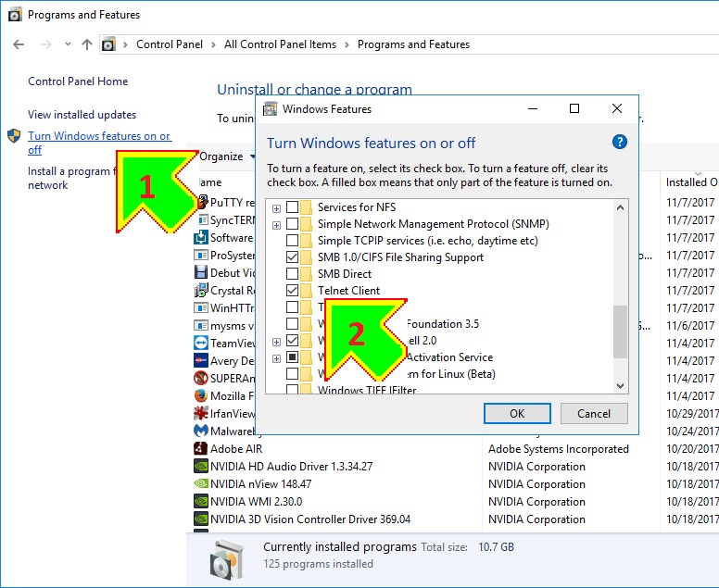Select the TeamViewer program icon

click(x=201, y=343)
